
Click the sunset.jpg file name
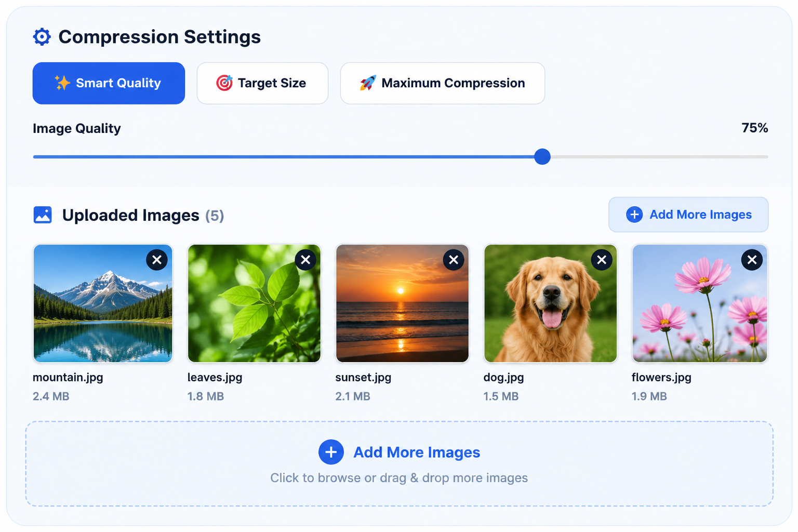(x=364, y=378)
